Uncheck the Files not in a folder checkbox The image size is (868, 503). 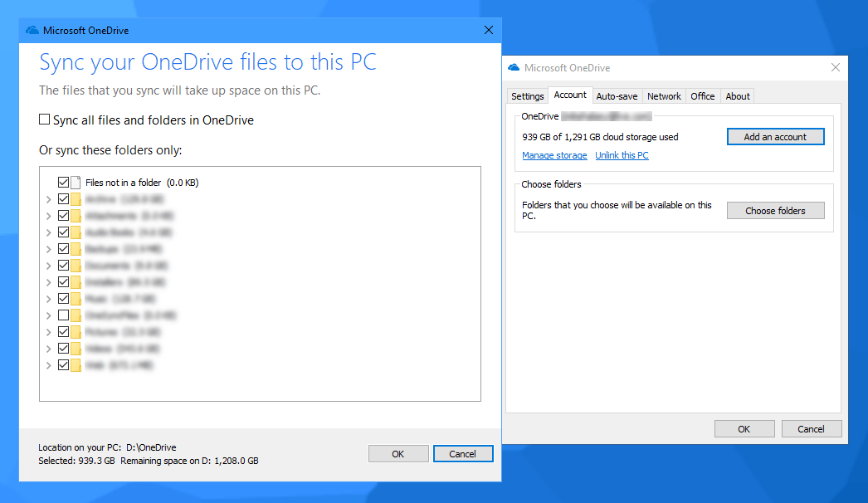(63, 183)
